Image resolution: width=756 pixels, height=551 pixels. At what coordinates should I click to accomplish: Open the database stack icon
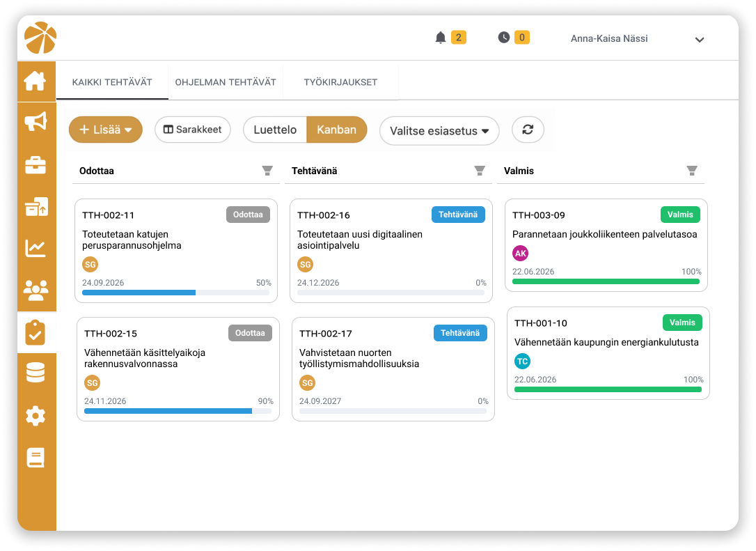pos(36,373)
